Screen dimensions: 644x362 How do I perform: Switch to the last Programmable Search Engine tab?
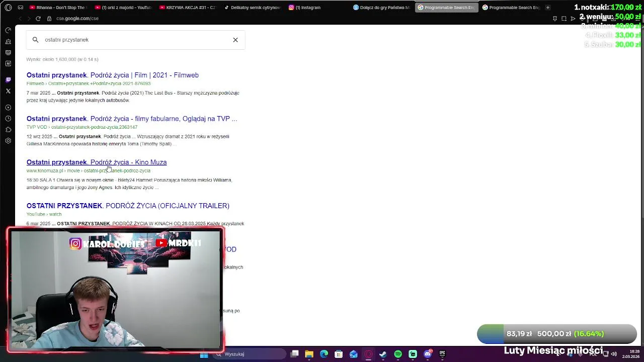[511, 8]
